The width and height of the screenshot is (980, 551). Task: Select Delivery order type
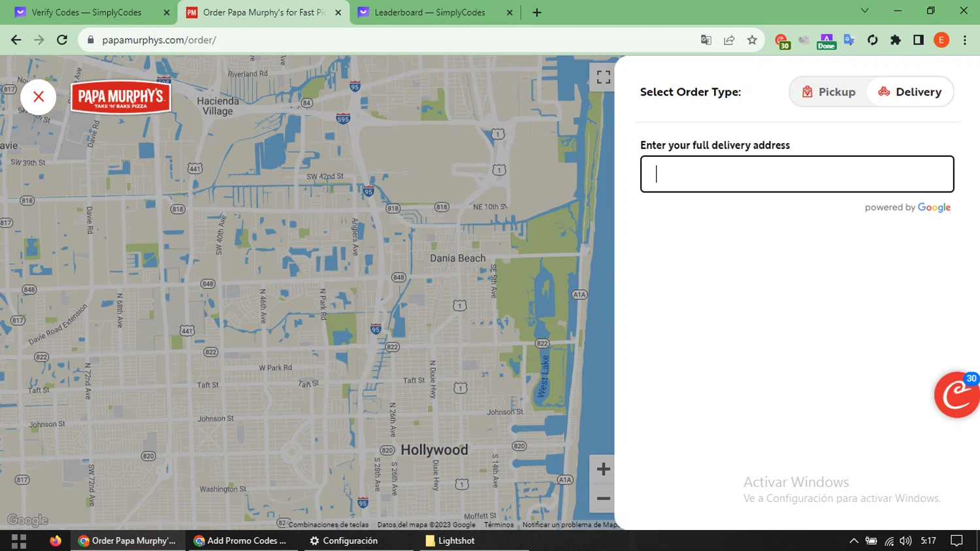pyautogui.click(x=909, y=92)
